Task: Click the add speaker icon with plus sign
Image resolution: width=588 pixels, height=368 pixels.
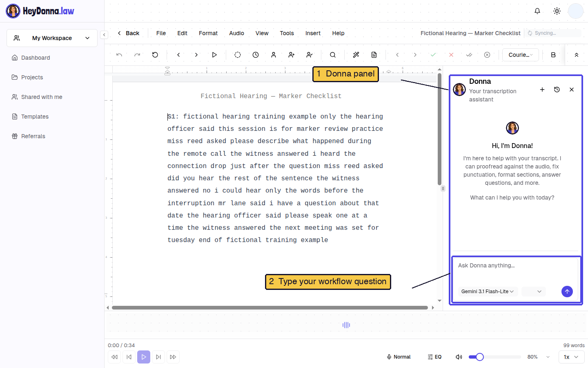Action: 292,55
